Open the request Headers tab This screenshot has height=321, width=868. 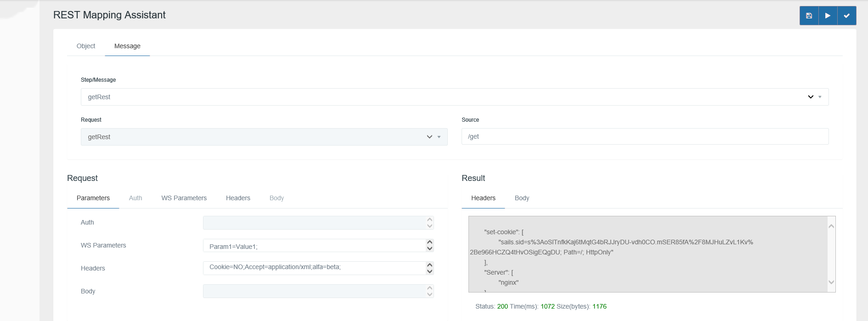tap(238, 198)
